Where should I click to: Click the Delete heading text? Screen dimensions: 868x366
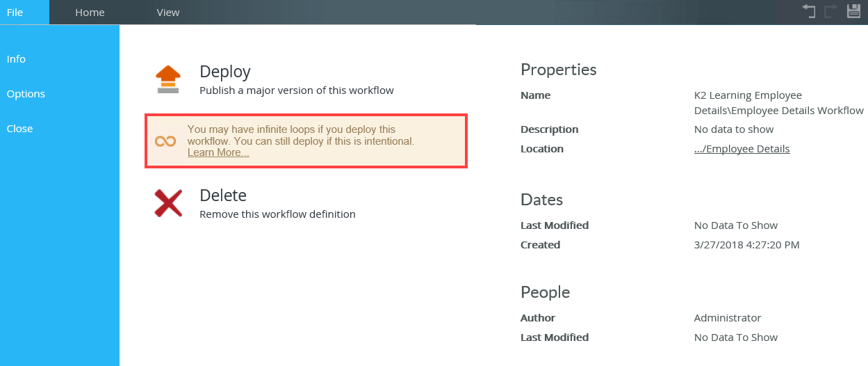[x=222, y=196]
